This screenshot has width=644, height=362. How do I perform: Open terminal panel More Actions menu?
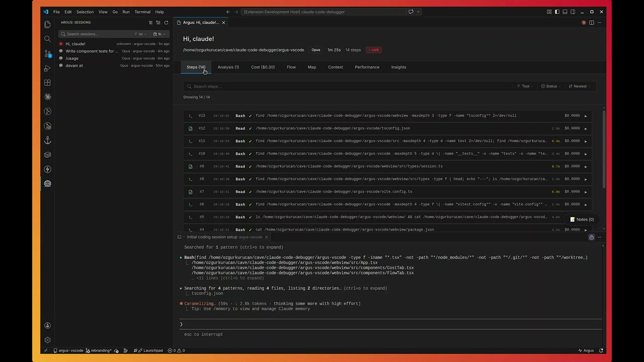pyautogui.click(x=599, y=237)
